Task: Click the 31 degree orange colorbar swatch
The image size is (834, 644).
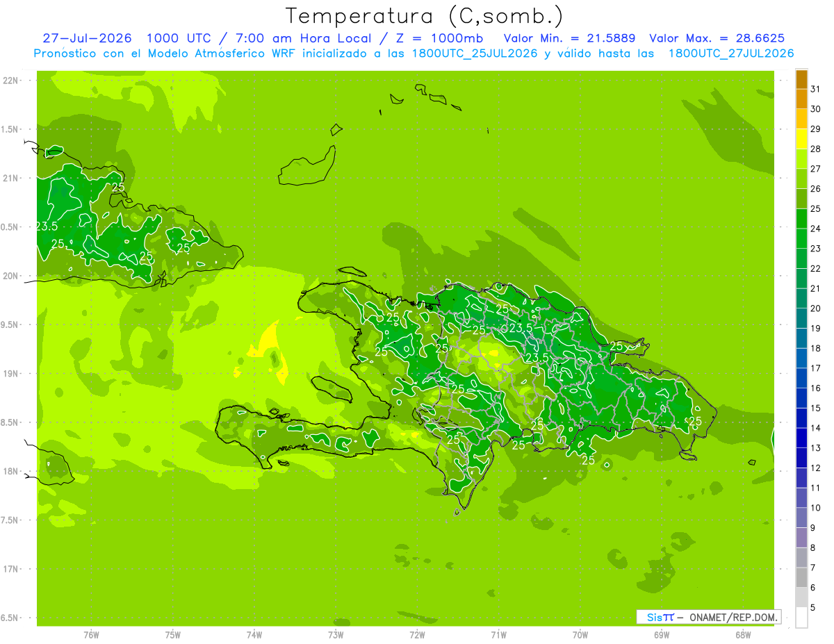Action: [x=801, y=79]
